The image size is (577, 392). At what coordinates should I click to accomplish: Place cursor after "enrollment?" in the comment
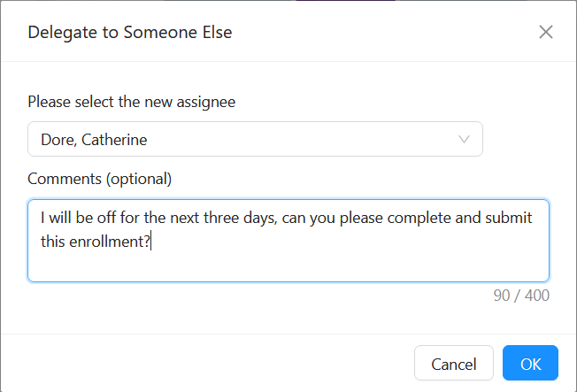(x=151, y=241)
